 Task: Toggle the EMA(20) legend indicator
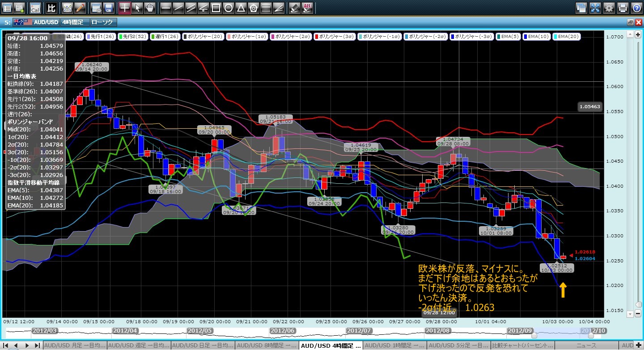[567, 36]
